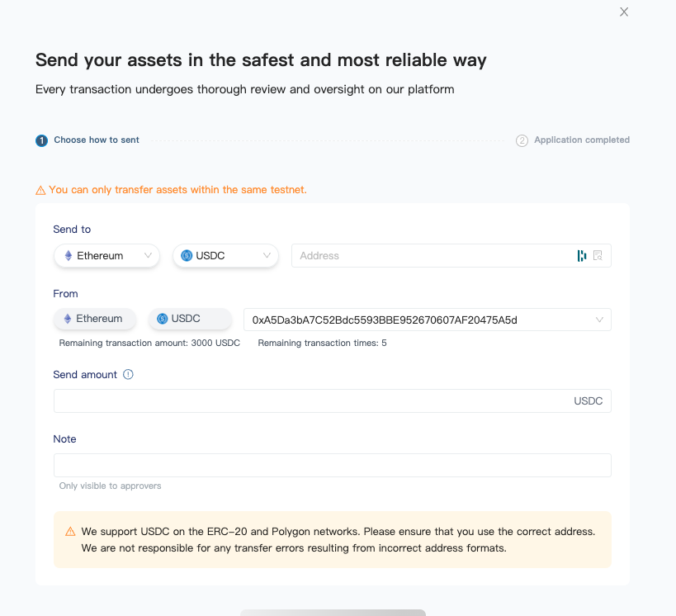Image resolution: width=676 pixels, height=616 pixels.
Task: Expand the Send to Ethereum network dropdown
Action: click(149, 256)
